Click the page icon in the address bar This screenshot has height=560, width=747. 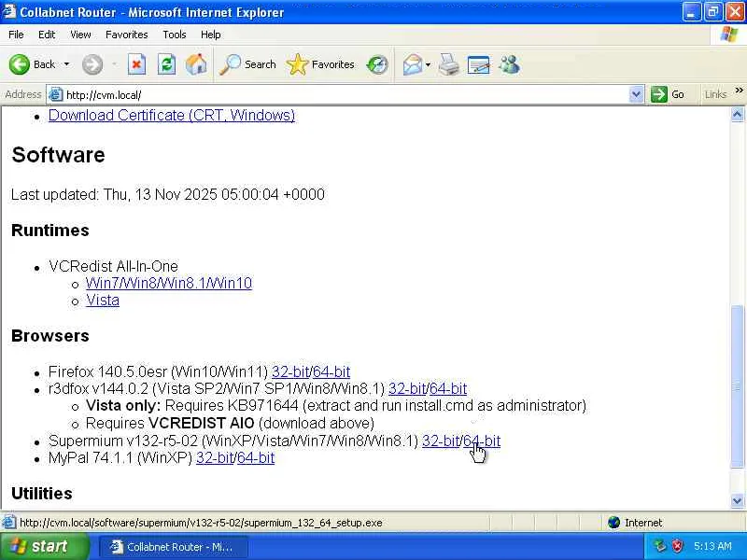coord(56,95)
